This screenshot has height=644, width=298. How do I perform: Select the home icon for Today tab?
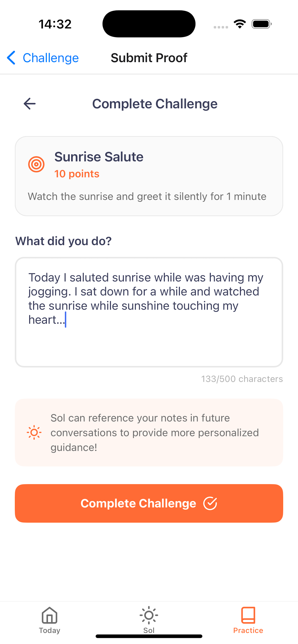tap(49, 615)
